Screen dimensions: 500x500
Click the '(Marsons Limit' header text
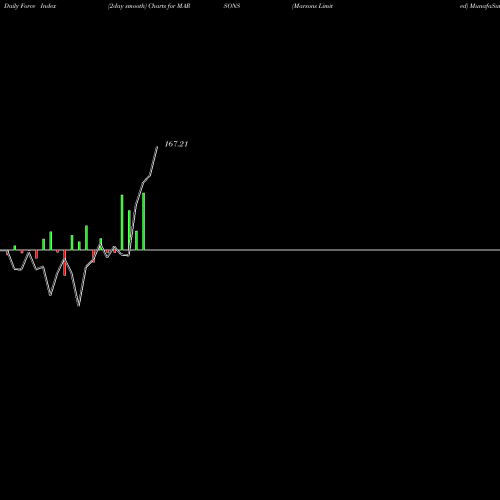point(312,6)
